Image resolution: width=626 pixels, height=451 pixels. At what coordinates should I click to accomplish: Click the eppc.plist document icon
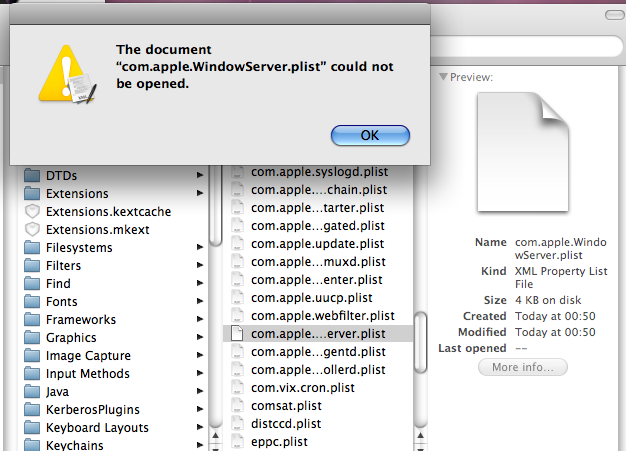238,441
